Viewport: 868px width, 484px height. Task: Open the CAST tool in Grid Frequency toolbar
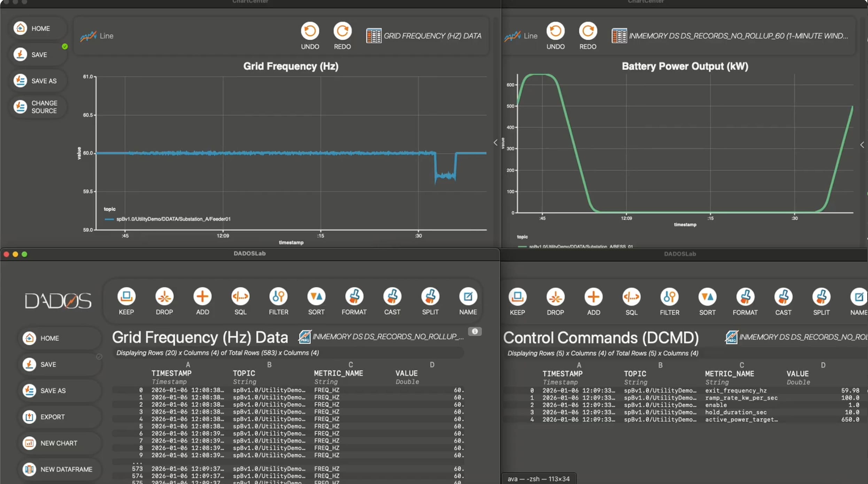pos(392,297)
